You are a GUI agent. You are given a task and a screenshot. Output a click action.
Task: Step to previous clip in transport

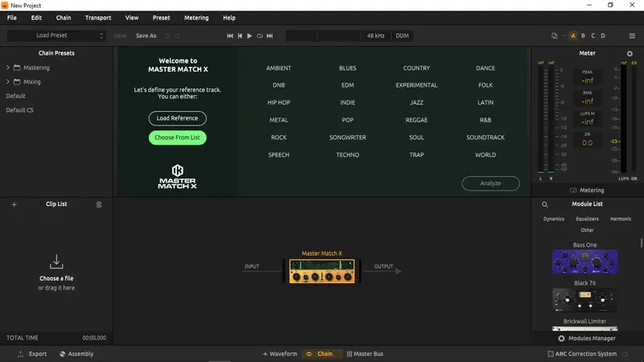(240, 35)
